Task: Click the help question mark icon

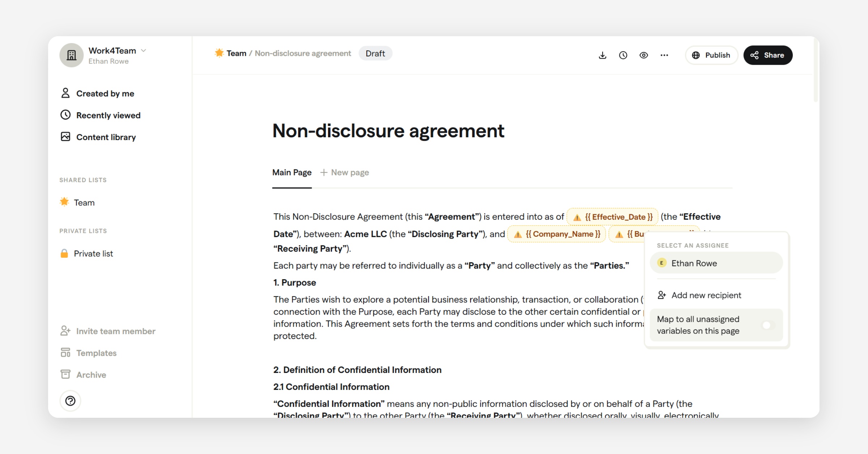Action: 71,401
